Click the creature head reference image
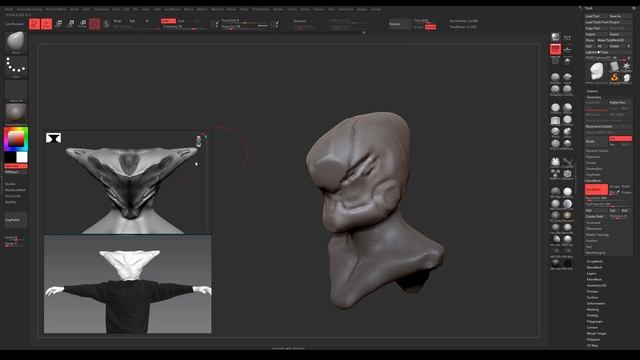Image resolution: width=640 pixels, height=360 pixels. click(127, 183)
